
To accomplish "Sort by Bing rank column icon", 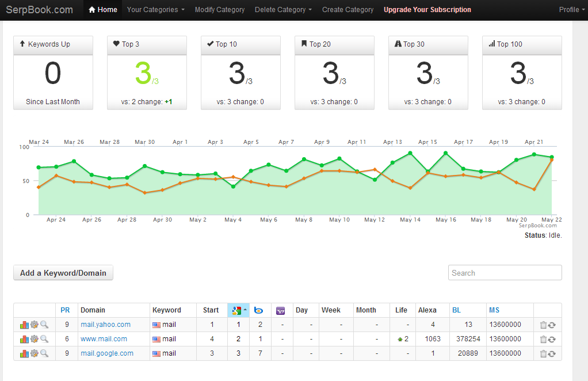I will pyautogui.click(x=258, y=311).
